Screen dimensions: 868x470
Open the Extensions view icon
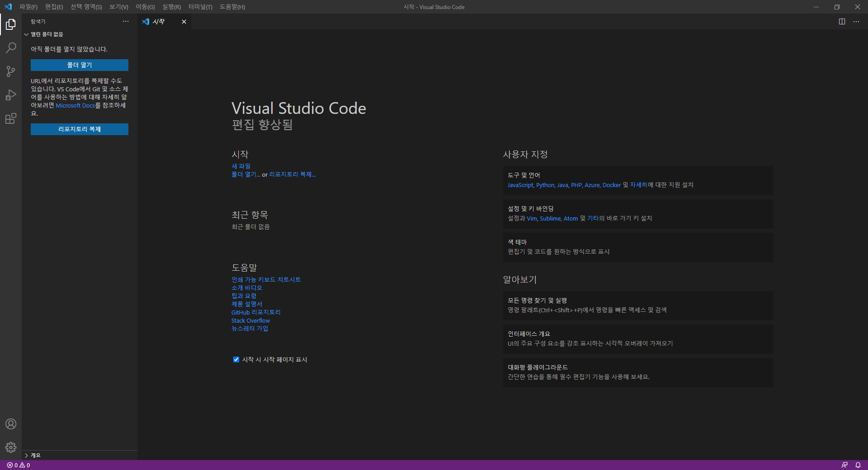tap(11, 118)
